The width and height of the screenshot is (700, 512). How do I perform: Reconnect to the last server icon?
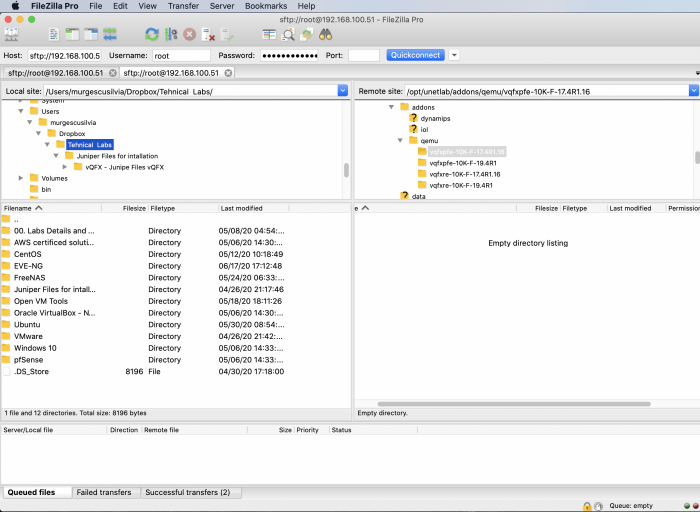coord(227,34)
